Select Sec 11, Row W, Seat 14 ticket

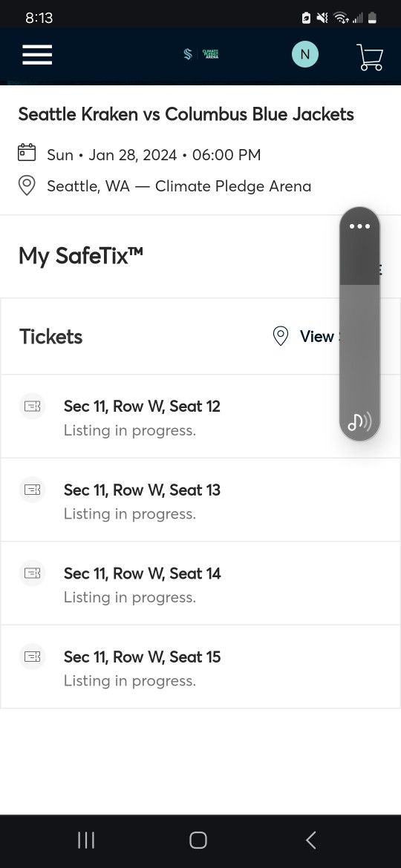pyautogui.click(x=200, y=583)
